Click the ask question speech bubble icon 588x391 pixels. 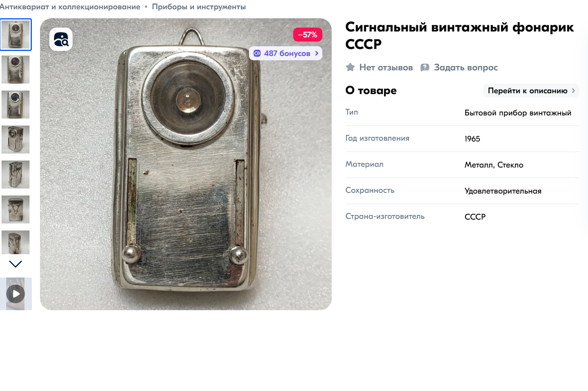pos(425,67)
